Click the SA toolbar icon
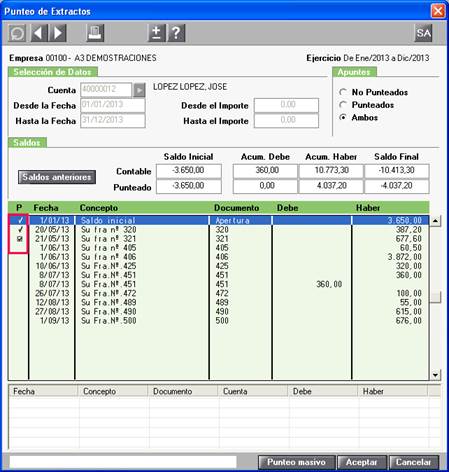The height and width of the screenshot is (472, 449). [x=423, y=33]
